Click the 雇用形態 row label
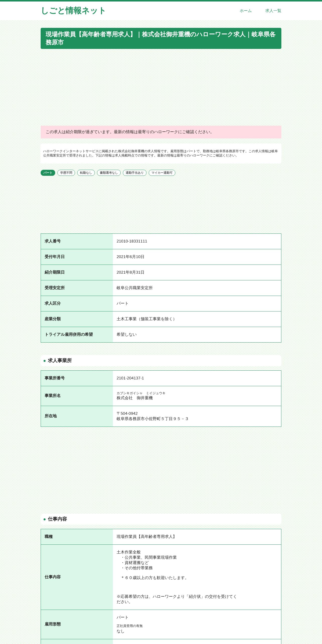This screenshot has height=644, width=322. pos(53,624)
